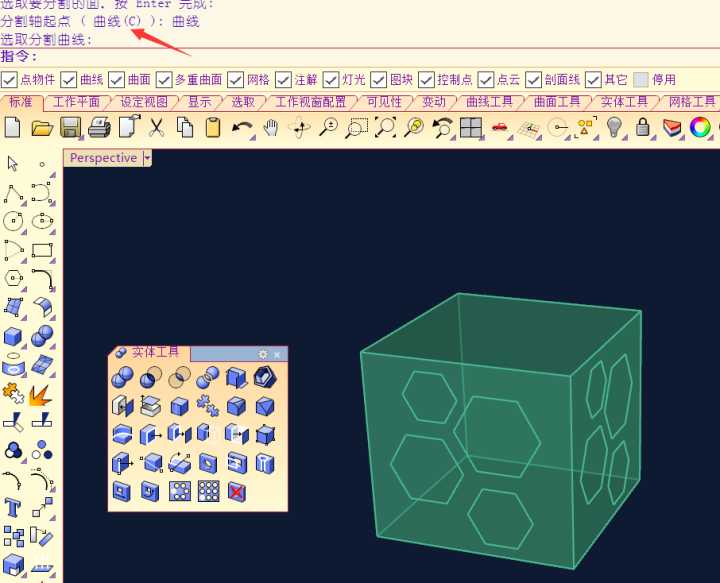Click the circular hole array icon
The image size is (720, 583).
tap(180, 492)
